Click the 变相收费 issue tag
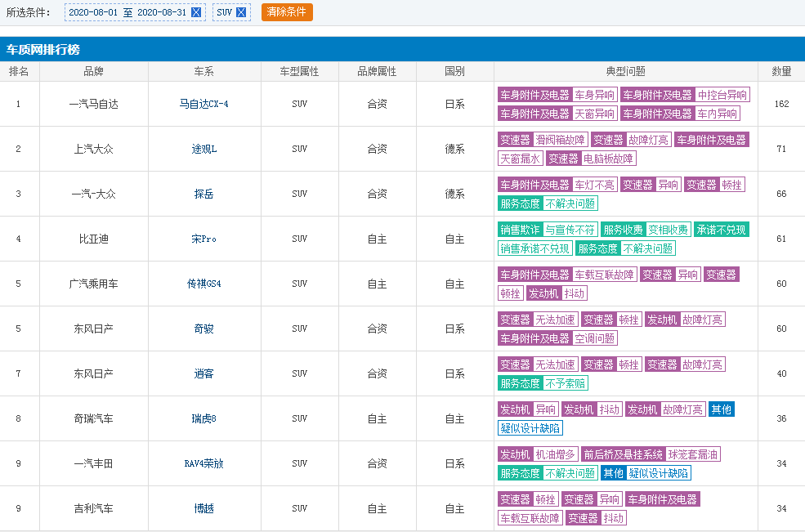The height and width of the screenshot is (532, 805). tap(668, 230)
